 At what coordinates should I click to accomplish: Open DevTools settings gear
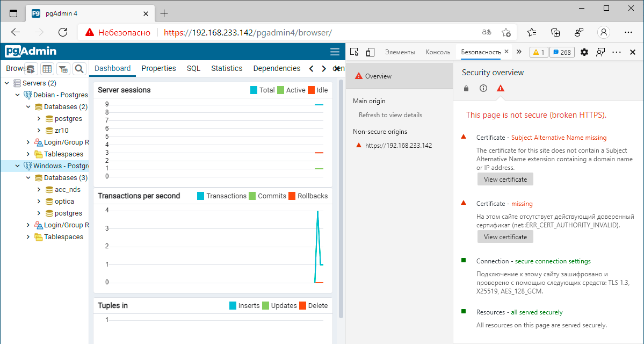point(584,52)
